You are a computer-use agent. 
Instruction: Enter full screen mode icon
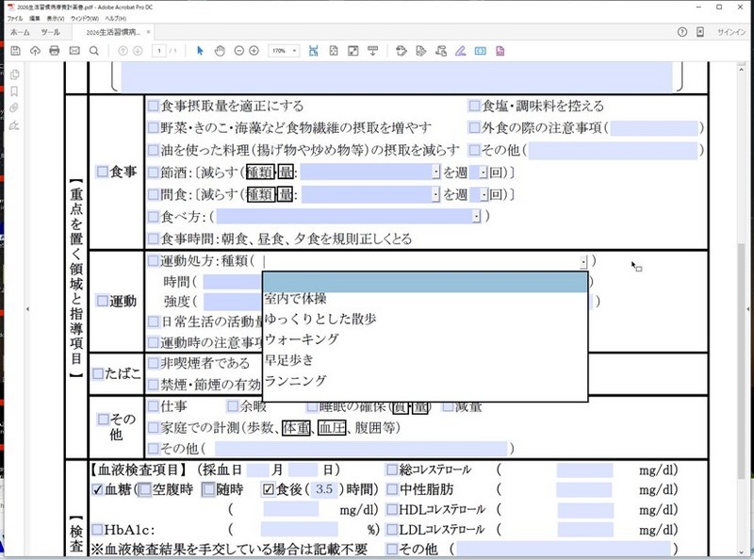point(352,51)
